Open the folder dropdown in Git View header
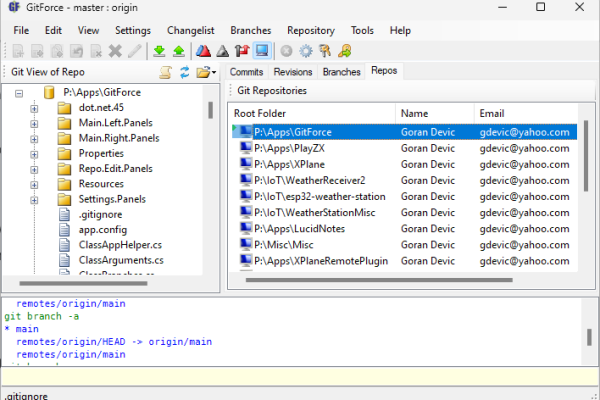The image size is (600, 400). pos(206,72)
